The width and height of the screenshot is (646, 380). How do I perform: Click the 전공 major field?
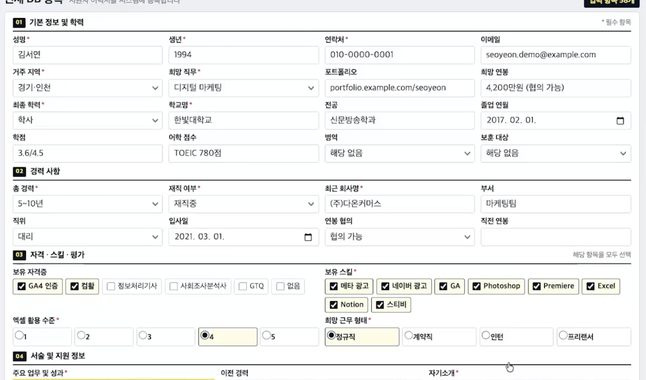399,120
